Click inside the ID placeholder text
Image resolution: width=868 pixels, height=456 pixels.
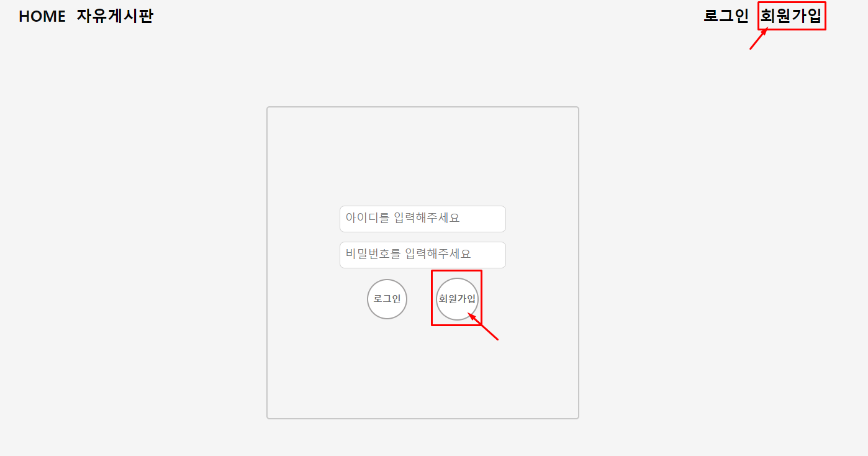(x=403, y=218)
